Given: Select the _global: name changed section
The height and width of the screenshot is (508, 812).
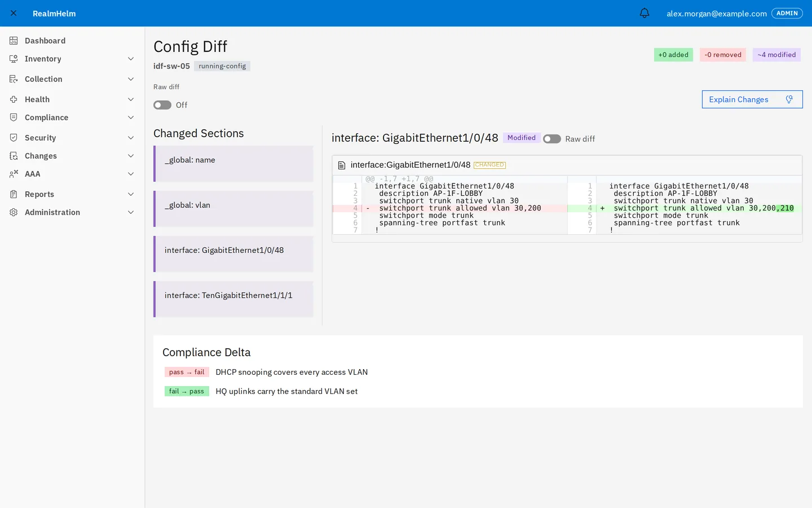Looking at the screenshot, I should (233, 164).
